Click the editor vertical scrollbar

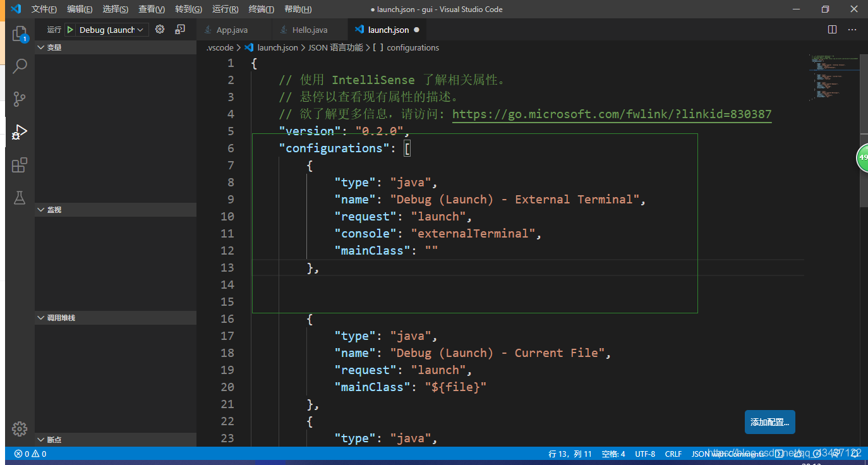864,130
